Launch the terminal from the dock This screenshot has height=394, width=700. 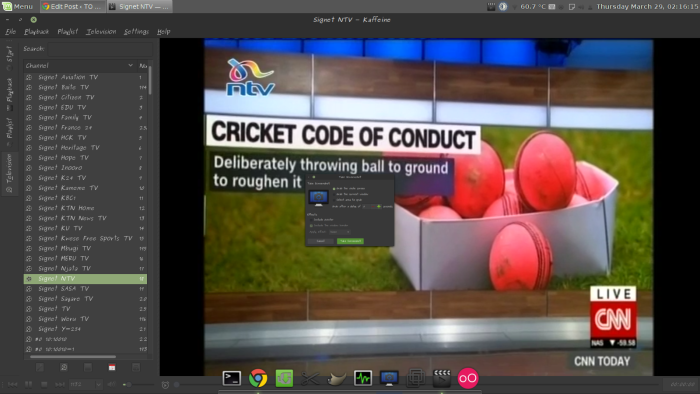[x=232, y=378]
